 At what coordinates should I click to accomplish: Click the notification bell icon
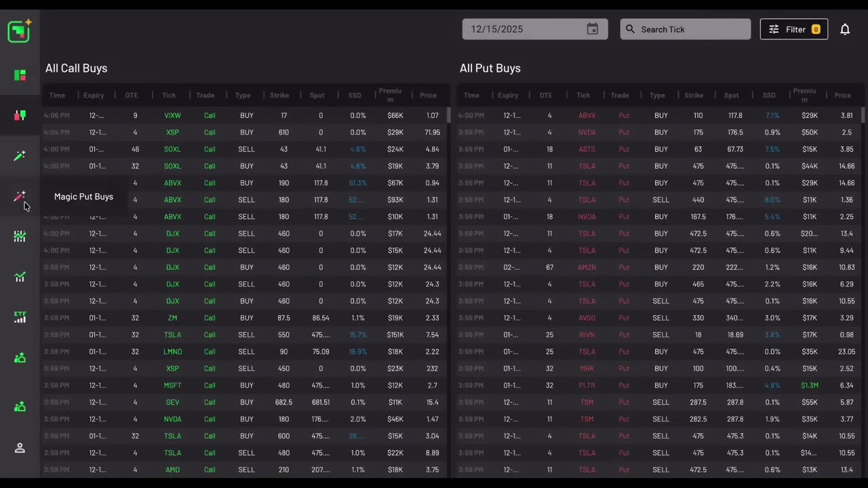[845, 29]
